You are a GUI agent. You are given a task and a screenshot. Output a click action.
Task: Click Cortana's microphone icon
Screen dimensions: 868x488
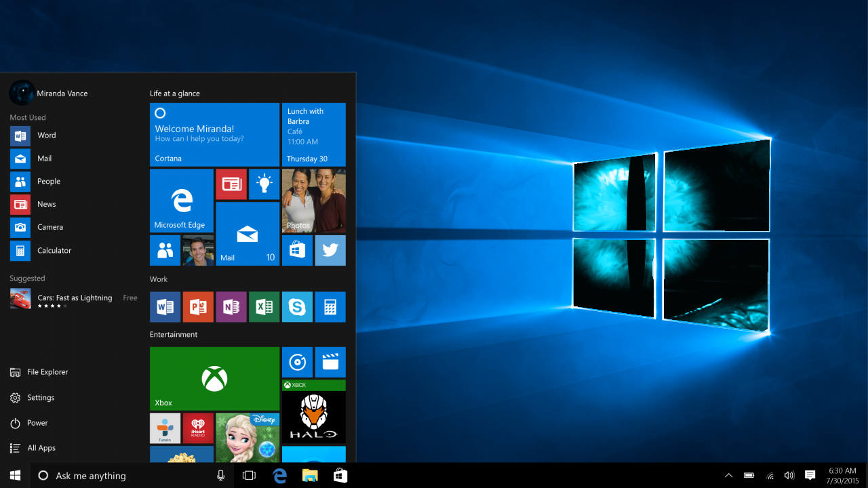coord(220,475)
